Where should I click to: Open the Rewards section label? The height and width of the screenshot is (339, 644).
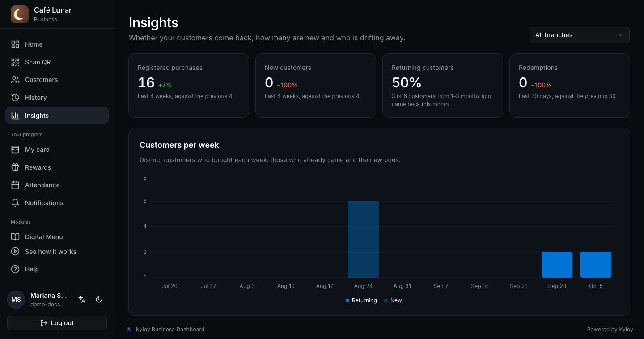tap(38, 167)
